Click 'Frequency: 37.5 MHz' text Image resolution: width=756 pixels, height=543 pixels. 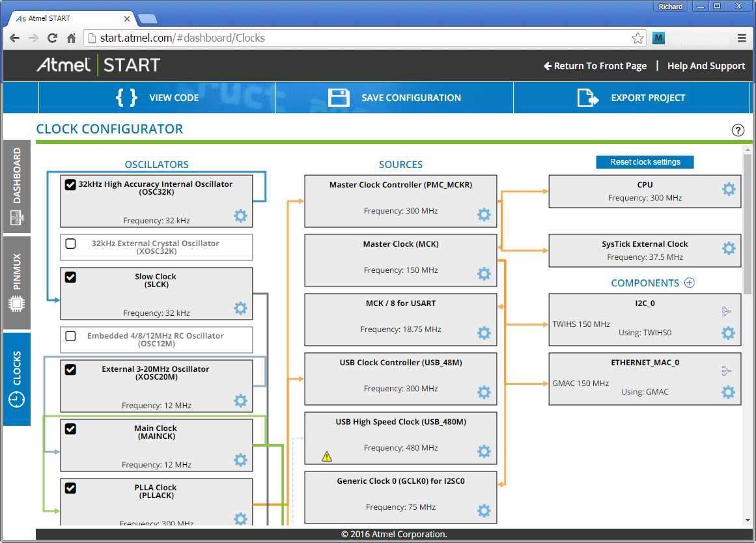tap(645, 257)
